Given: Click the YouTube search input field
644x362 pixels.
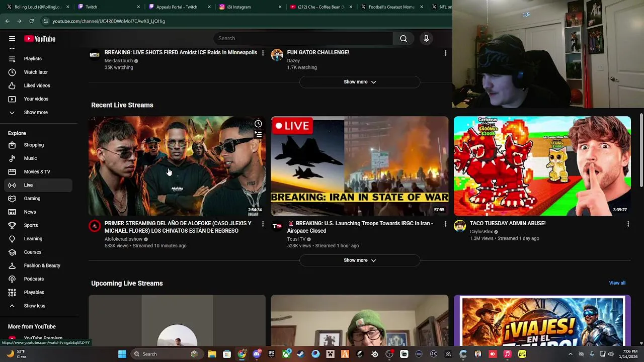Looking at the screenshot, I should [303, 38].
